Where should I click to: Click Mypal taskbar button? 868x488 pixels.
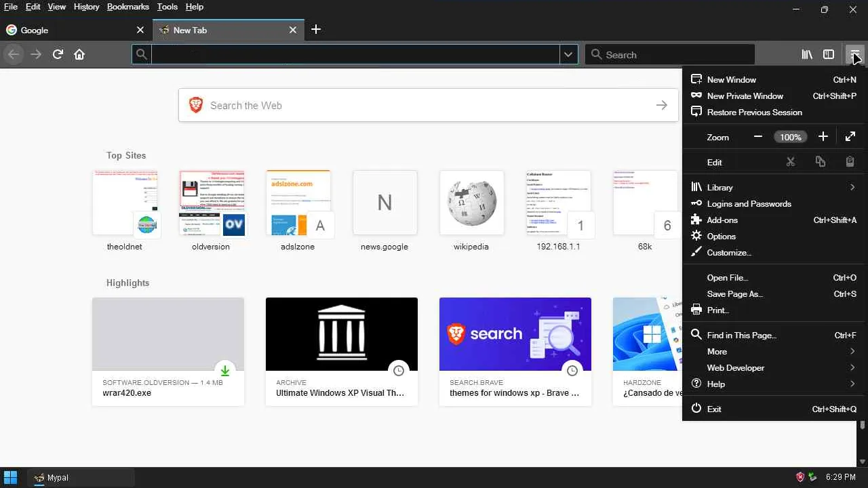[x=81, y=477]
